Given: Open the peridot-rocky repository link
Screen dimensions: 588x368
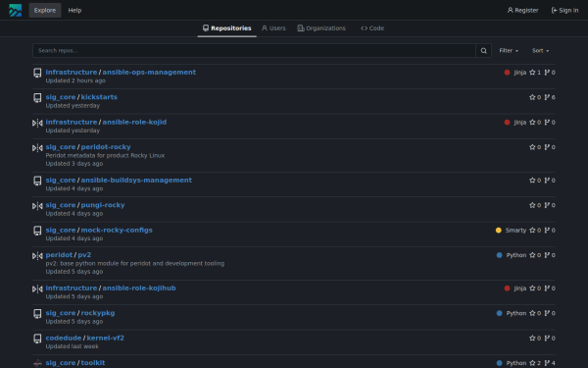Looking at the screenshot, I should [106, 147].
